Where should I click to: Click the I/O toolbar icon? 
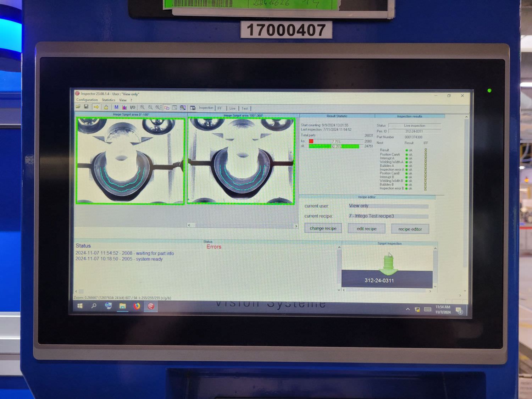[133, 107]
